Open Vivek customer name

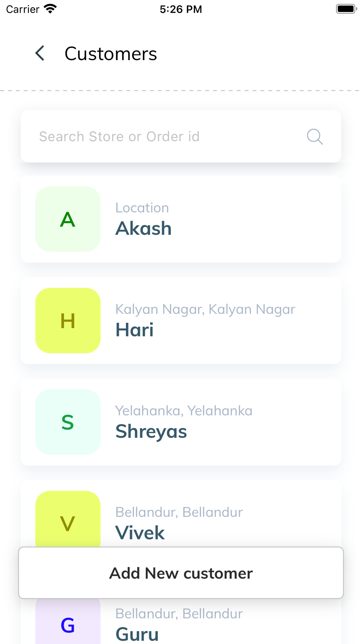click(140, 533)
